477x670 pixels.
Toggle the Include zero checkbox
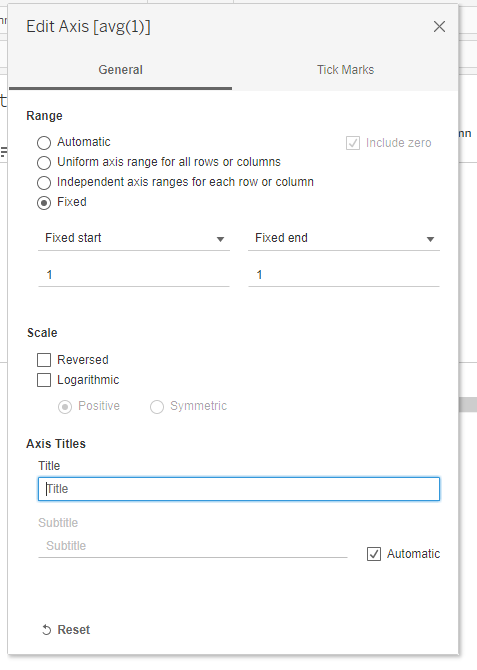click(353, 143)
